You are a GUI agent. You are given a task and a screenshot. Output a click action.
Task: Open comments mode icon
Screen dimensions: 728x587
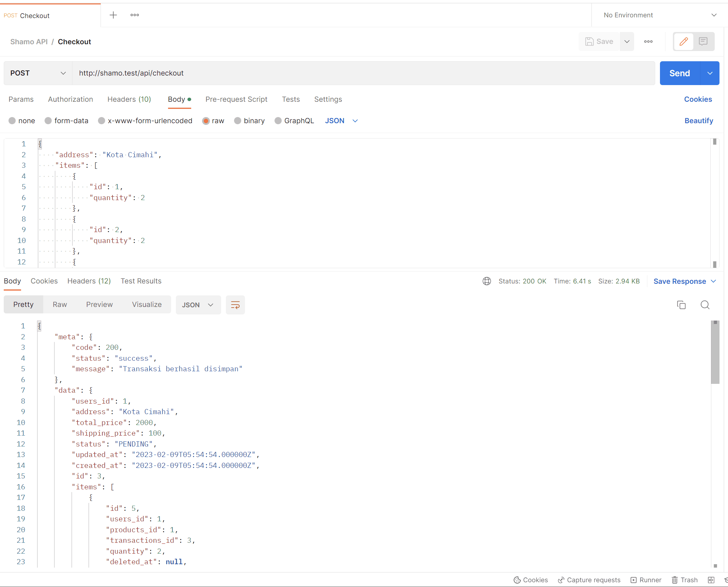(x=703, y=42)
